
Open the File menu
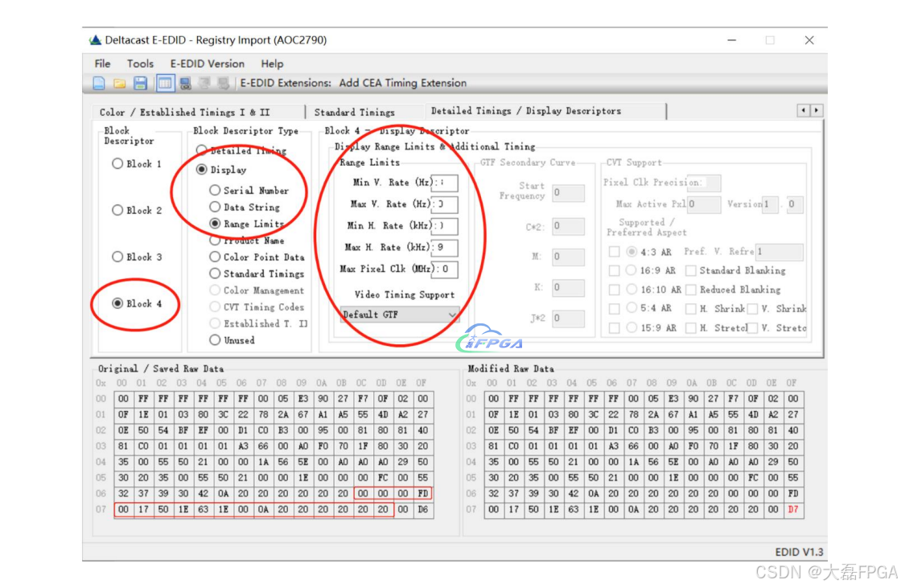(x=102, y=64)
